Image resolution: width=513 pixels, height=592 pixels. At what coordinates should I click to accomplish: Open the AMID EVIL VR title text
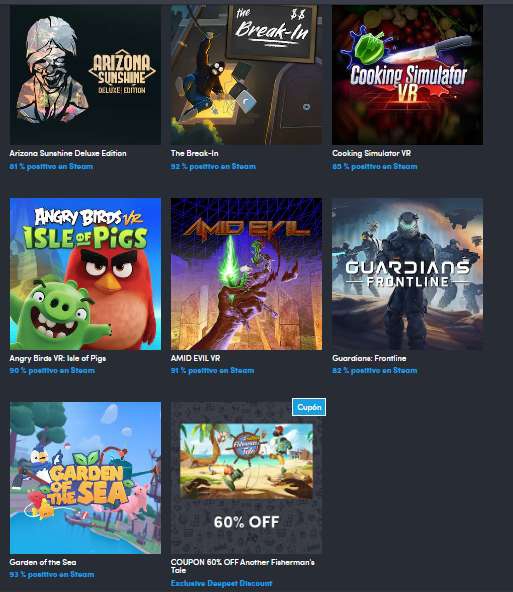[x=195, y=358]
